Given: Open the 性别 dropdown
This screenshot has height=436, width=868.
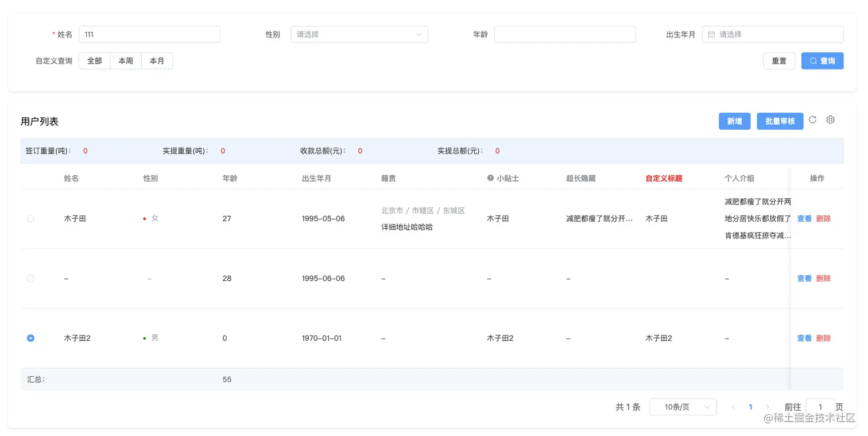Looking at the screenshot, I should point(359,34).
